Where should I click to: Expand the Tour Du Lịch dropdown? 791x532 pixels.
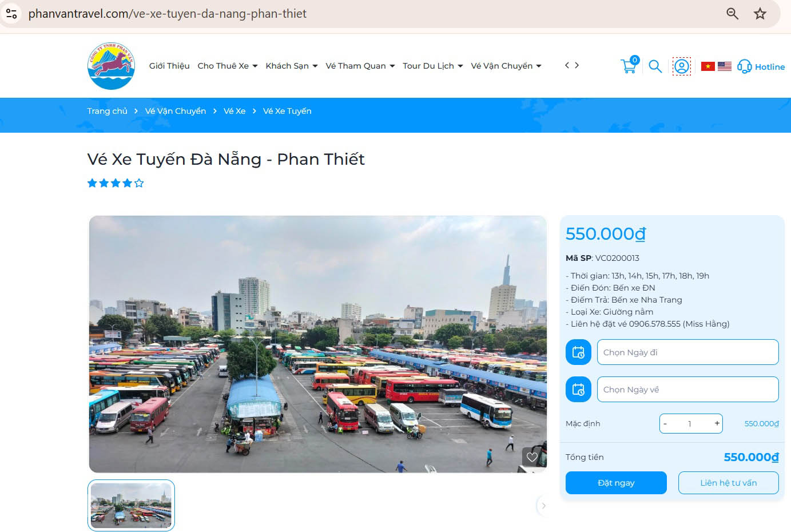(x=432, y=66)
